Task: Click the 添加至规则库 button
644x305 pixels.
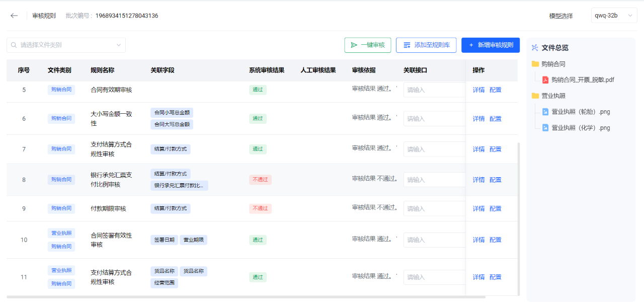Action: [426, 45]
